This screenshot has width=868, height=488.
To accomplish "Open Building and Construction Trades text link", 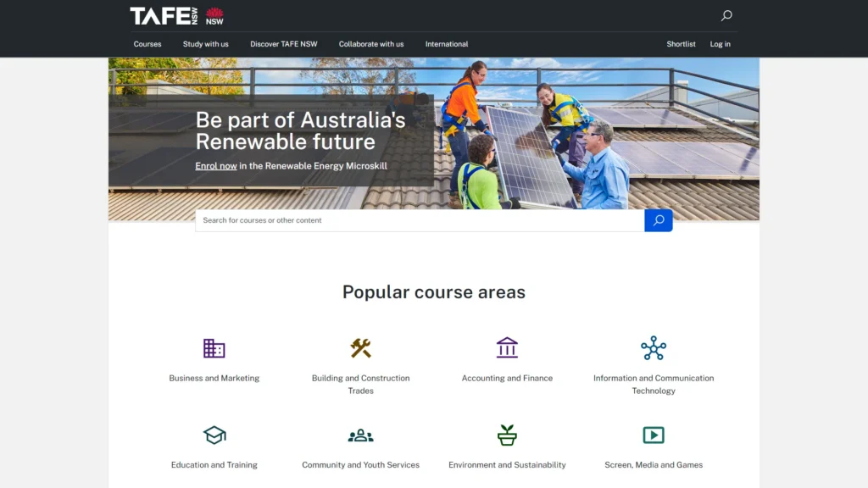I will 360,384.
